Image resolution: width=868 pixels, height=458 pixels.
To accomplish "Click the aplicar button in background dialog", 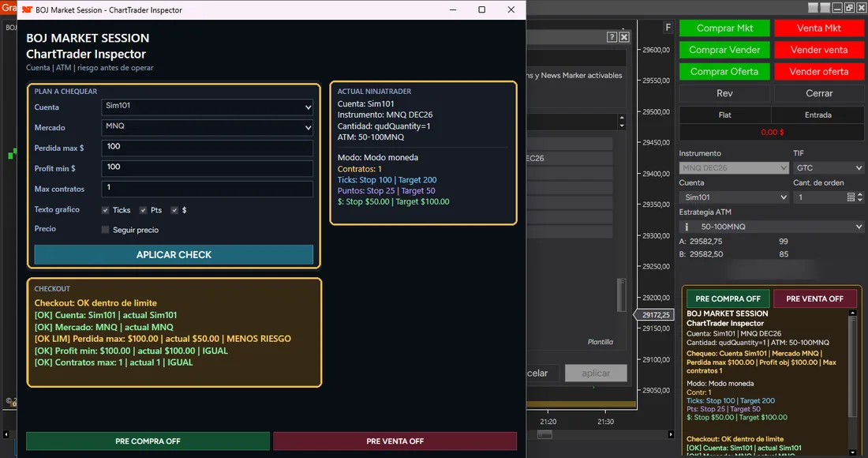I will coord(596,374).
